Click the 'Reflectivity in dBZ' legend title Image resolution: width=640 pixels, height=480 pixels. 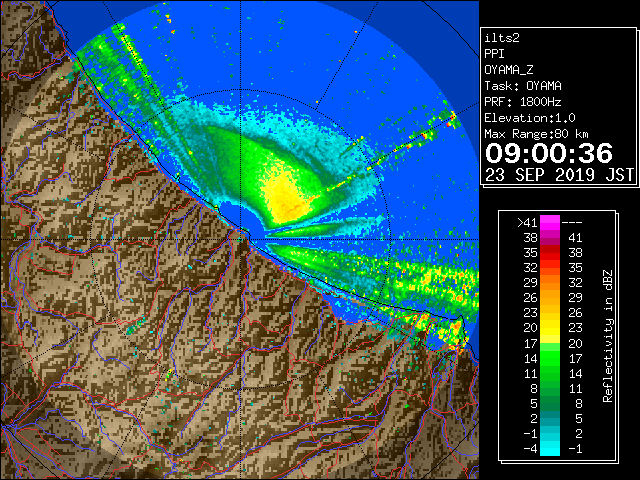[x=608, y=336]
